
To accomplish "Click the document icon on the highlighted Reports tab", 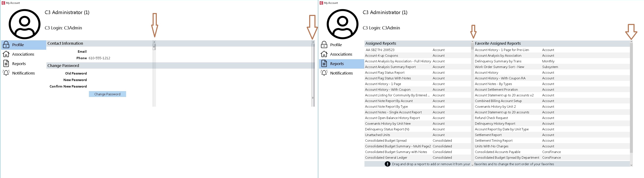I will tap(324, 64).
